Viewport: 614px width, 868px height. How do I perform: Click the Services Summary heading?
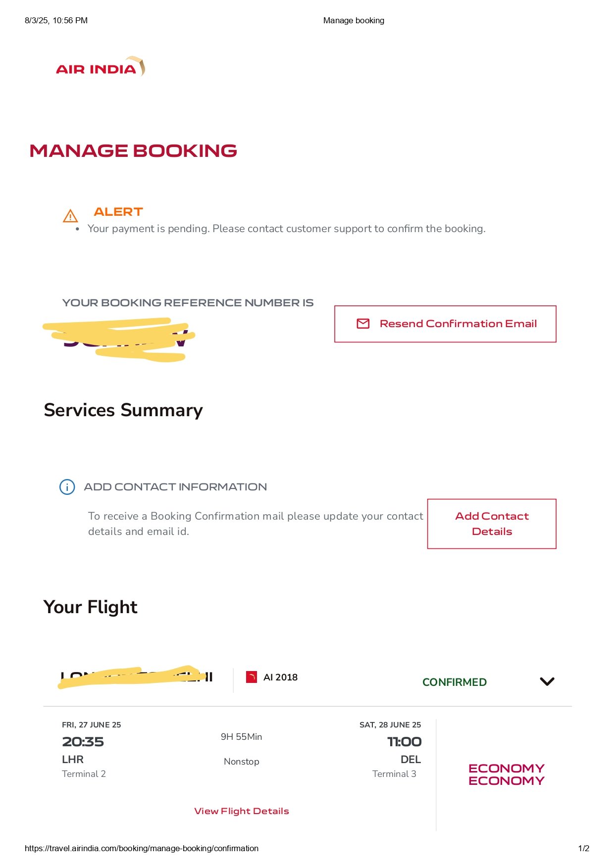point(123,410)
